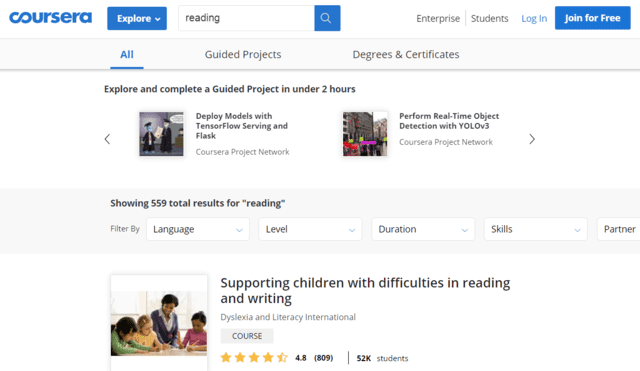The width and height of the screenshot is (640, 371).
Task: Expand the Level filter dropdown
Action: coord(310,229)
